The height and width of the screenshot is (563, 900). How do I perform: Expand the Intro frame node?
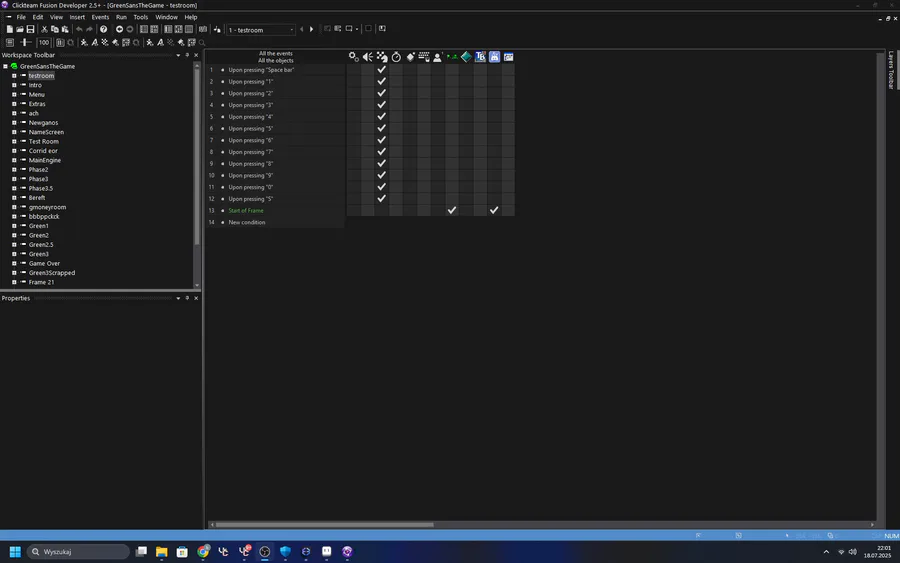coord(14,85)
